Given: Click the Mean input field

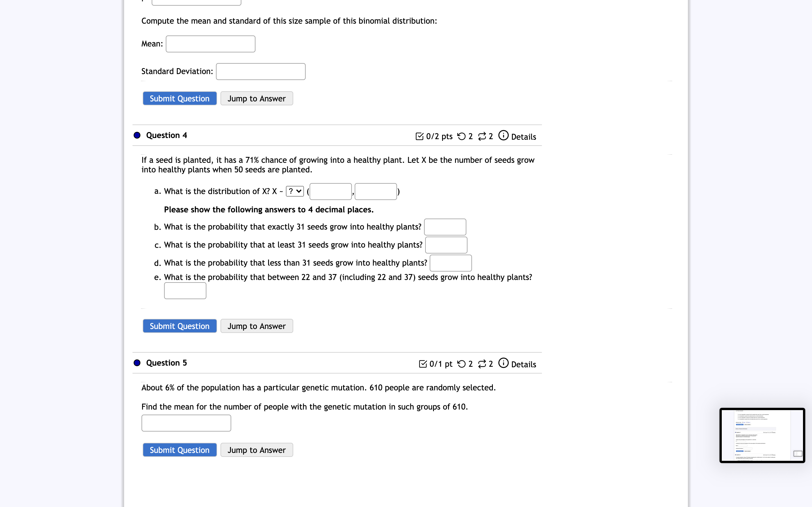Looking at the screenshot, I should [x=210, y=44].
